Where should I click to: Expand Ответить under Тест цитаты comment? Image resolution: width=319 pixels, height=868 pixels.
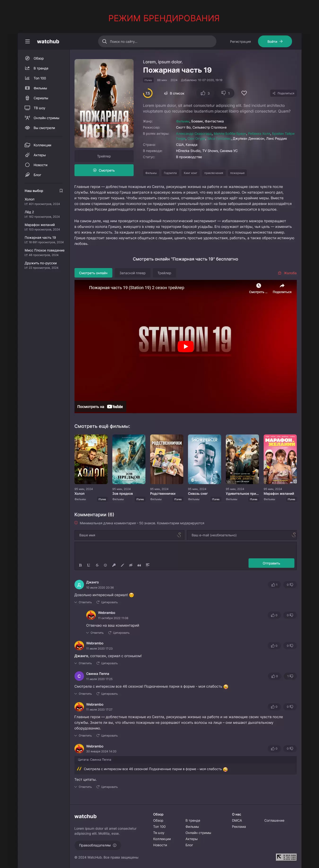[83, 787]
